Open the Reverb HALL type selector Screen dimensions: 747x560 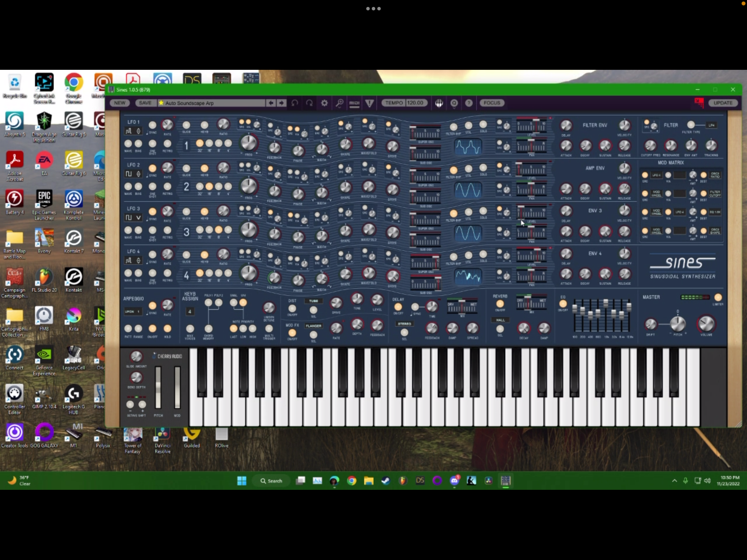click(500, 320)
